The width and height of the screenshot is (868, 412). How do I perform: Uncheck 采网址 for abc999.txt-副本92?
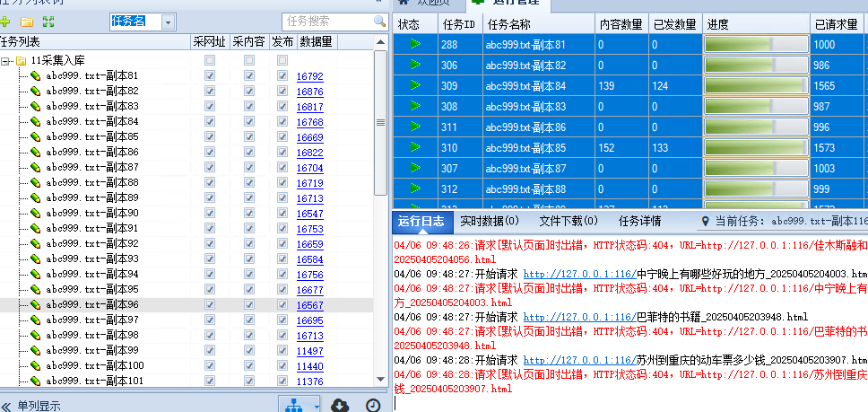[210, 242]
